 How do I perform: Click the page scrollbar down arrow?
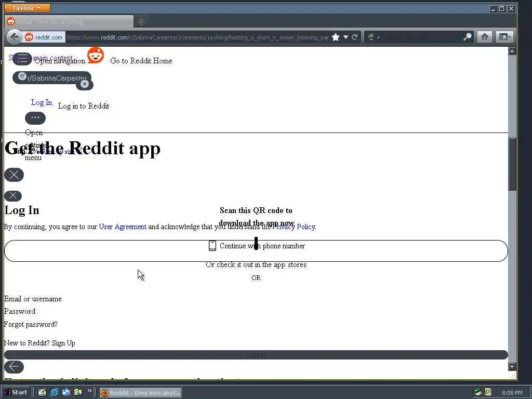(x=512, y=367)
